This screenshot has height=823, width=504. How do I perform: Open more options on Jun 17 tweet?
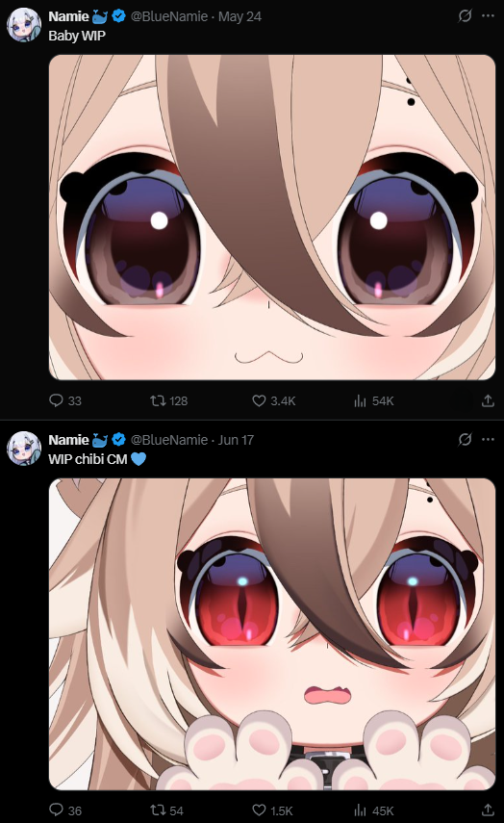click(x=488, y=439)
